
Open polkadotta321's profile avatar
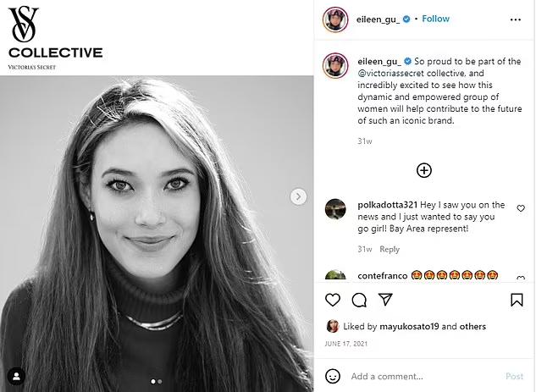(335, 208)
